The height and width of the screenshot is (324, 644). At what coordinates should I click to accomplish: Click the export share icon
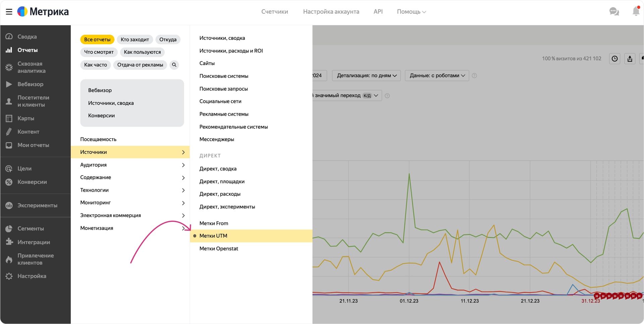pyautogui.click(x=630, y=59)
